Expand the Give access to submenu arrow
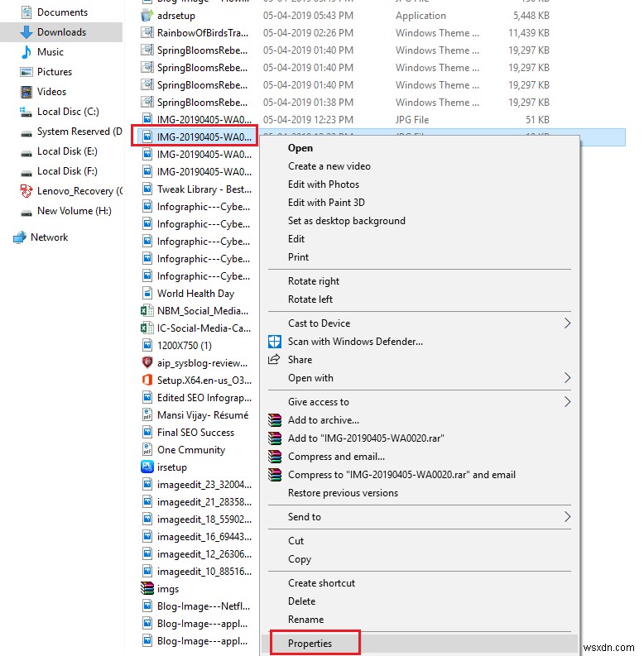The width and height of the screenshot is (644, 656). point(567,402)
